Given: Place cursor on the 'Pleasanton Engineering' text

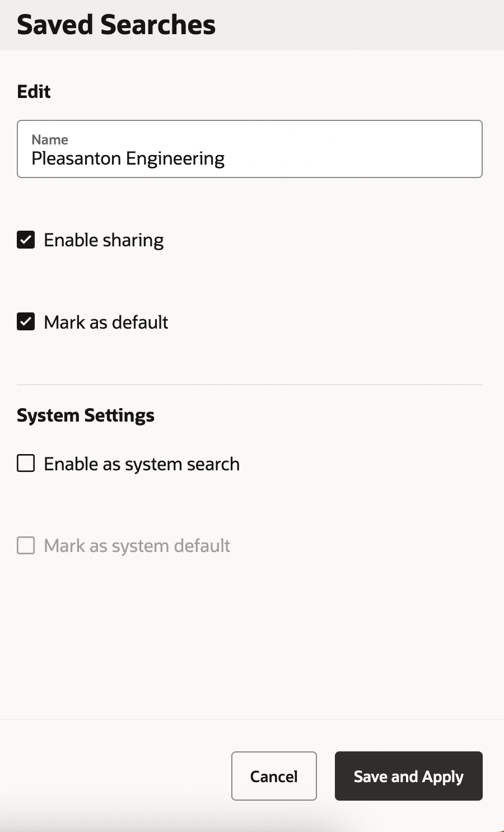Looking at the screenshot, I should tap(128, 159).
